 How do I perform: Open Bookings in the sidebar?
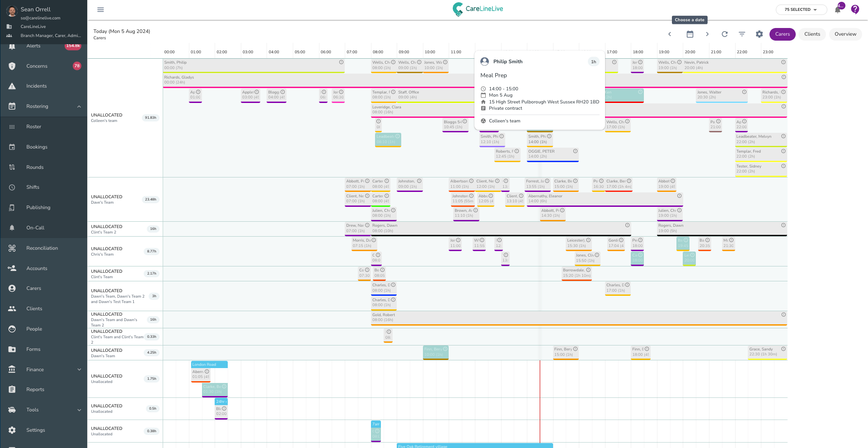[x=37, y=147]
